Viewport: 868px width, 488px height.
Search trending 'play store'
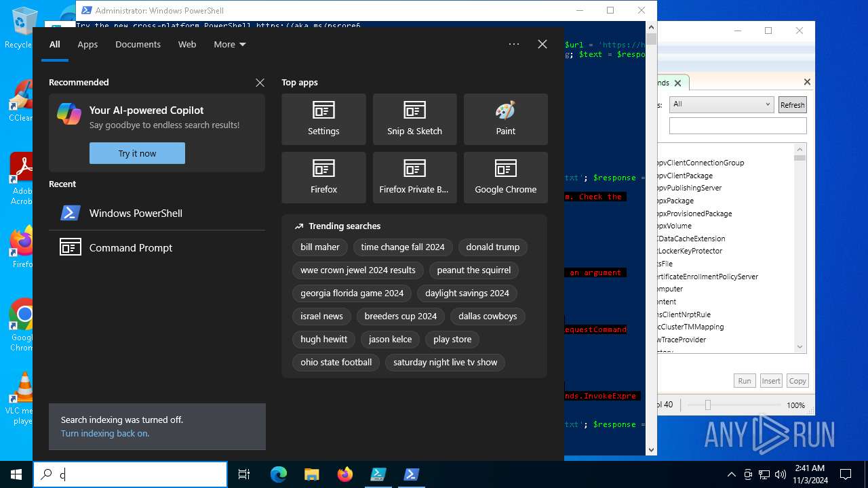tap(452, 340)
